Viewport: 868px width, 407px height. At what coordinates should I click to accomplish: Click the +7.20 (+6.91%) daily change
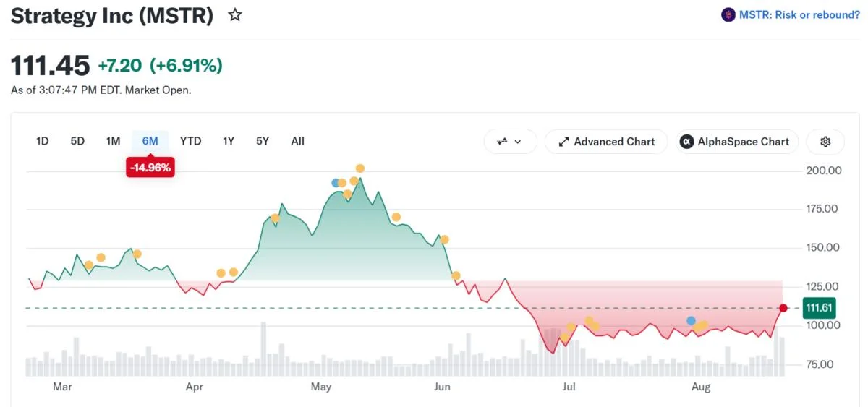pos(160,66)
